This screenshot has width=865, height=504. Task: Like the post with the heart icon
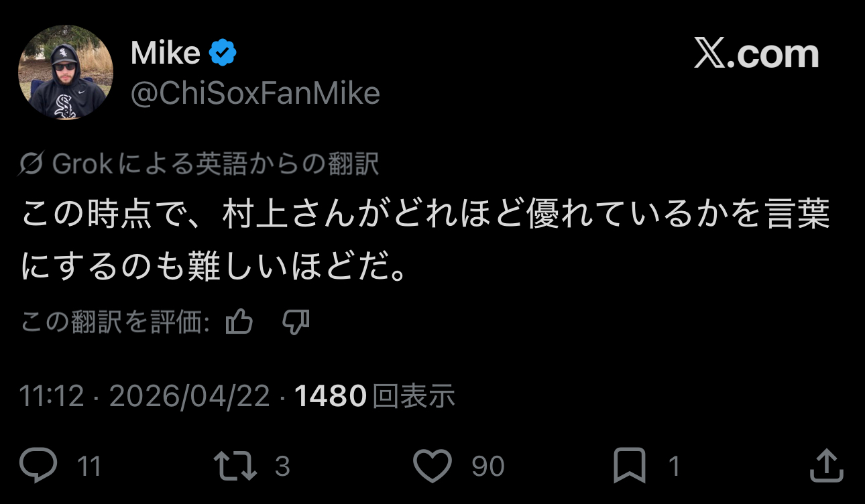pos(433,466)
